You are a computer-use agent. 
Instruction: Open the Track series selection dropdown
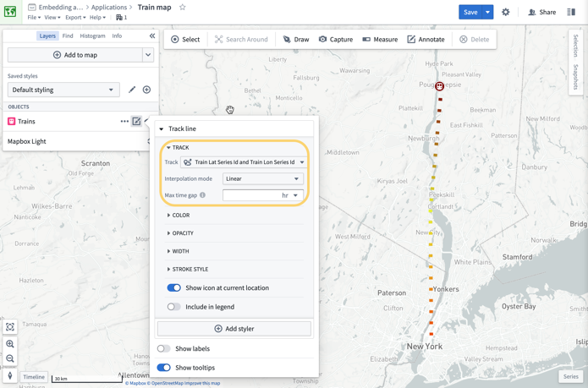point(244,162)
